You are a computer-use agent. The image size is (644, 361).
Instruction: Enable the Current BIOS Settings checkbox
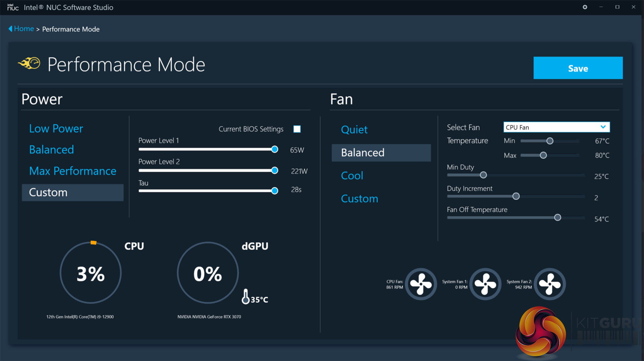click(x=297, y=129)
